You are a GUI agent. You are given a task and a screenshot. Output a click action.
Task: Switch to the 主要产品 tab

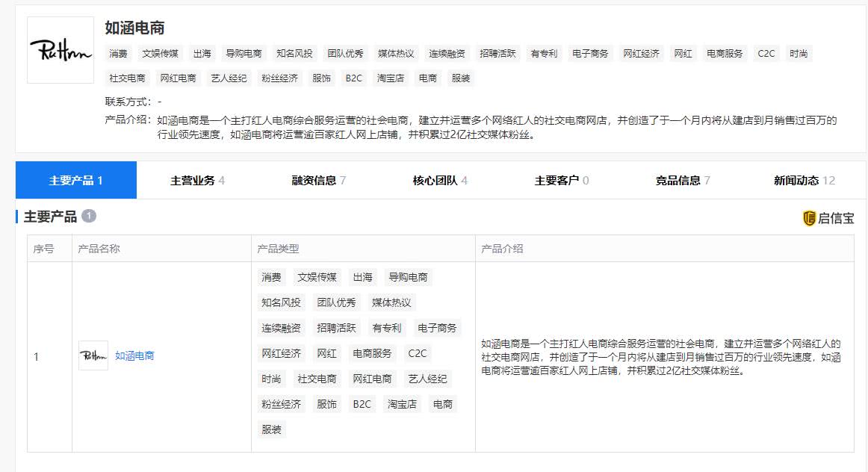click(76, 181)
